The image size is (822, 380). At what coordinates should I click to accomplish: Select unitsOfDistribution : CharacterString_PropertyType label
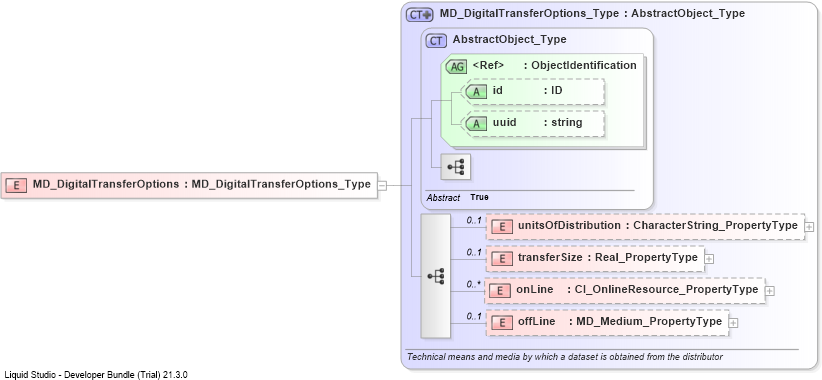click(x=657, y=225)
